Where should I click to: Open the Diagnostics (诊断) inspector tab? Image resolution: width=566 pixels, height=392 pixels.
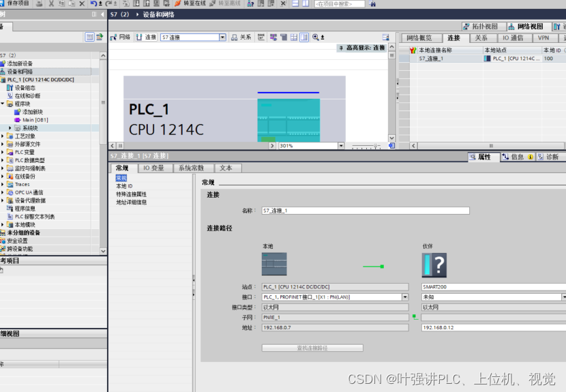[x=549, y=157]
